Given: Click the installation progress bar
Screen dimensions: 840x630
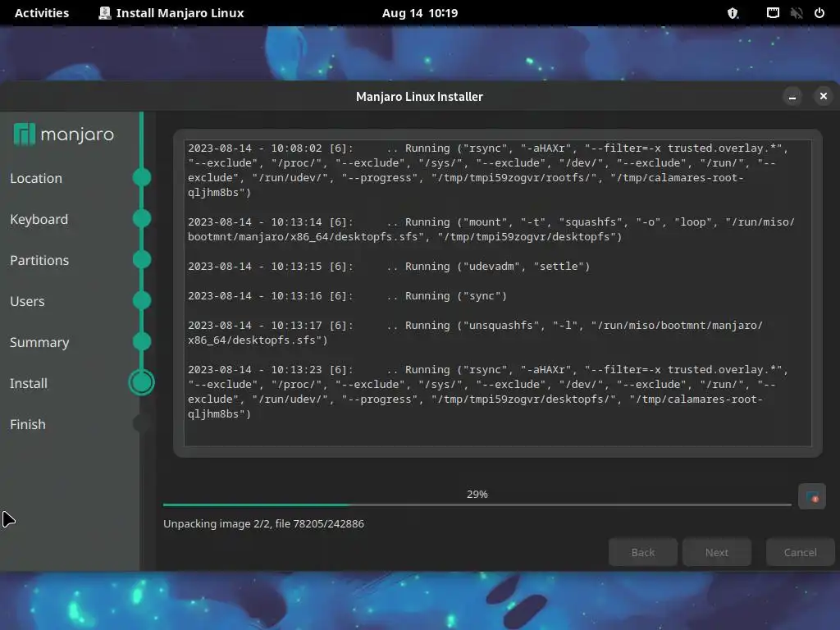Looking at the screenshot, I should (x=477, y=504).
